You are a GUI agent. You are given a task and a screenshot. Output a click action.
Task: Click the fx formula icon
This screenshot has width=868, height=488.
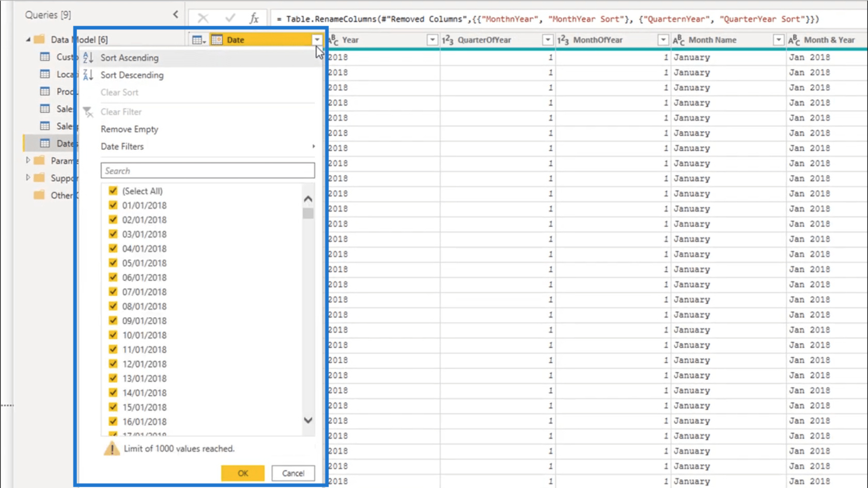pos(254,19)
